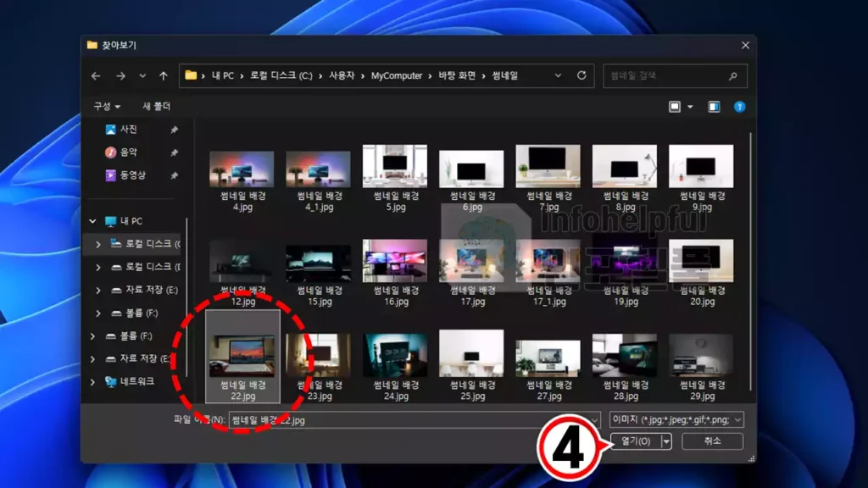This screenshot has height=488, width=868.
Task: Change view with the view layout icon
Action: (x=674, y=107)
